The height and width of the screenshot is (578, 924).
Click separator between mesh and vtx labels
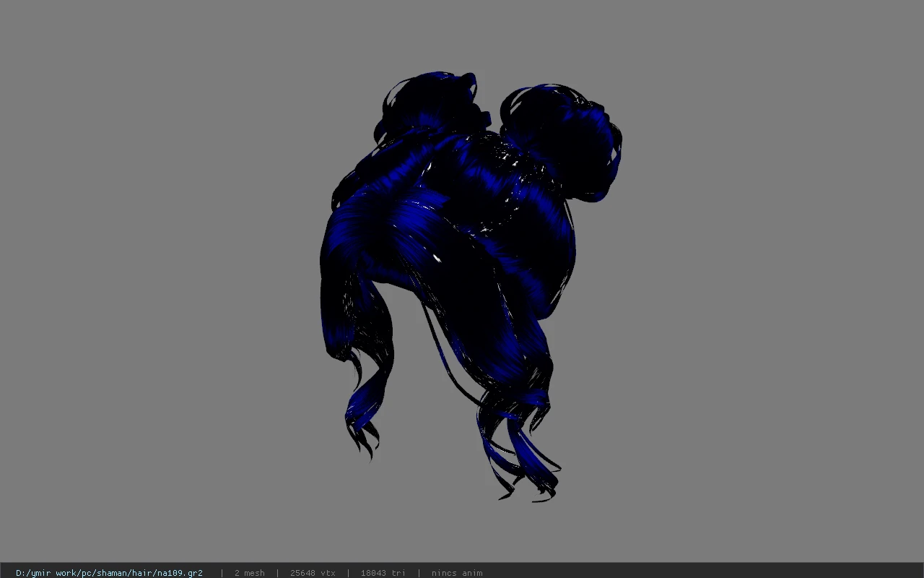pyautogui.click(x=278, y=573)
